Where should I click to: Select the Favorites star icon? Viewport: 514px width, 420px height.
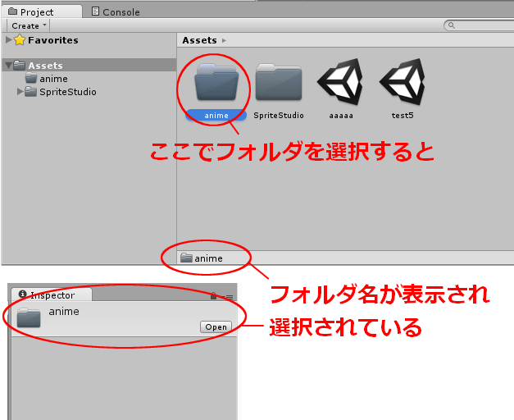(20, 40)
